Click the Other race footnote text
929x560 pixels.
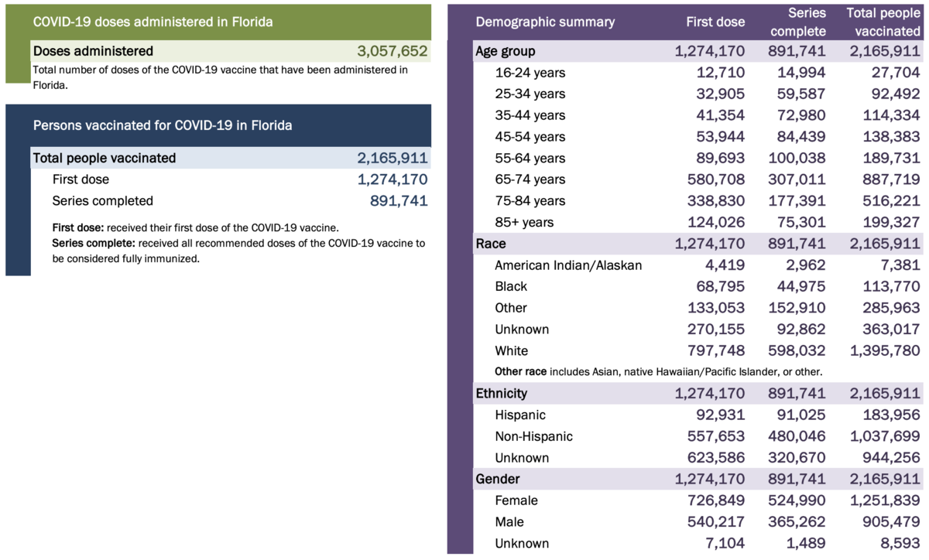click(x=658, y=371)
